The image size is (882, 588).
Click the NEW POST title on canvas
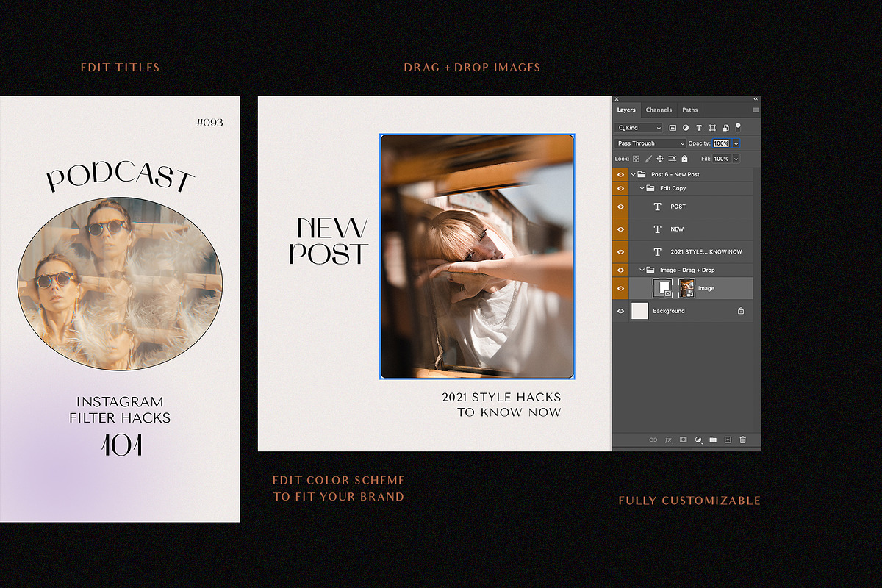(328, 241)
